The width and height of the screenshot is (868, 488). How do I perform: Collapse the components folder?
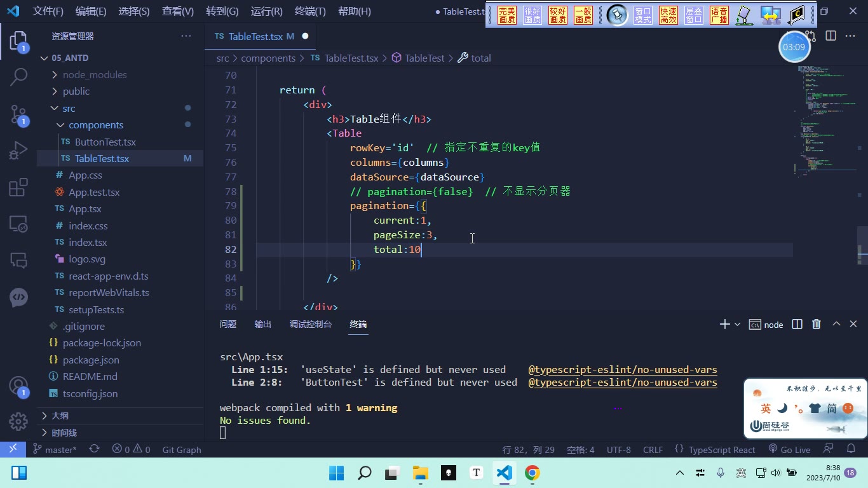(96, 125)
